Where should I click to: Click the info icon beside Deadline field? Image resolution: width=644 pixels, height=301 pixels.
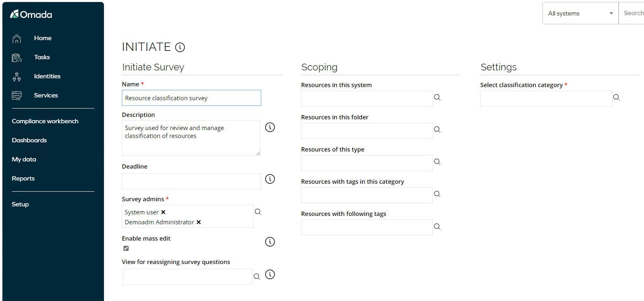270,179
